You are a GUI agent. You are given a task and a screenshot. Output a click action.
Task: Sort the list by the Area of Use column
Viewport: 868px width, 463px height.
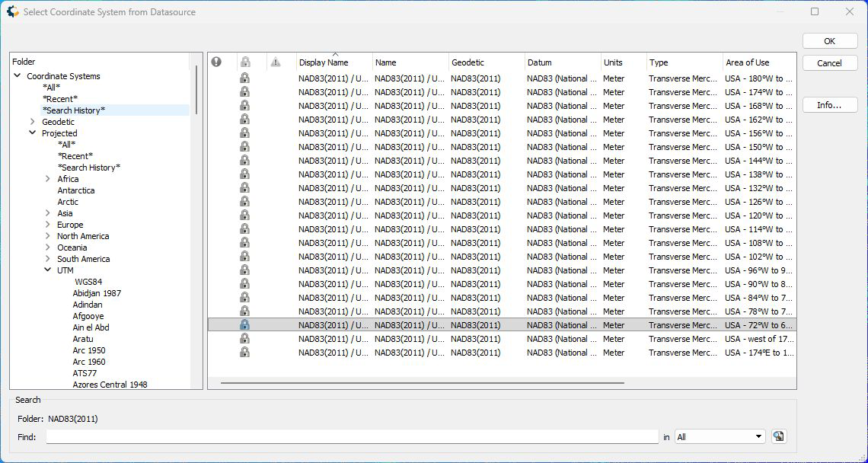tap(758, 62)
